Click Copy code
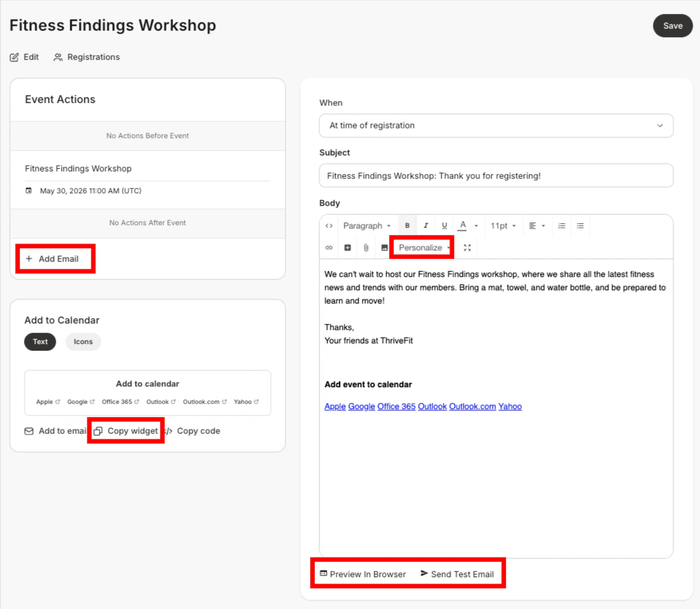Image resolution: width=700 pixels, height=609 pixels. pos(193,431)
